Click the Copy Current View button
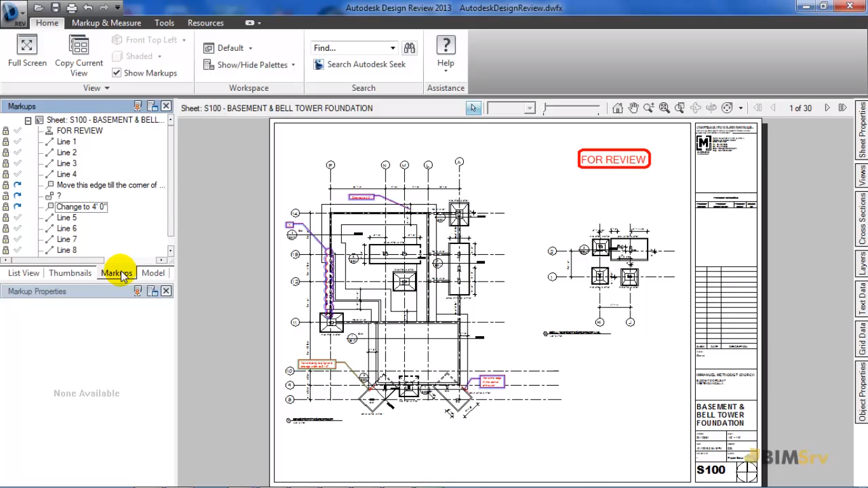The image size is (868, 488). pyautogui.click(x=79, y=56)
